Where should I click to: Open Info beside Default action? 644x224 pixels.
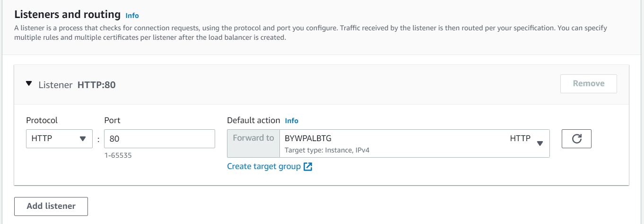(292, 121)
